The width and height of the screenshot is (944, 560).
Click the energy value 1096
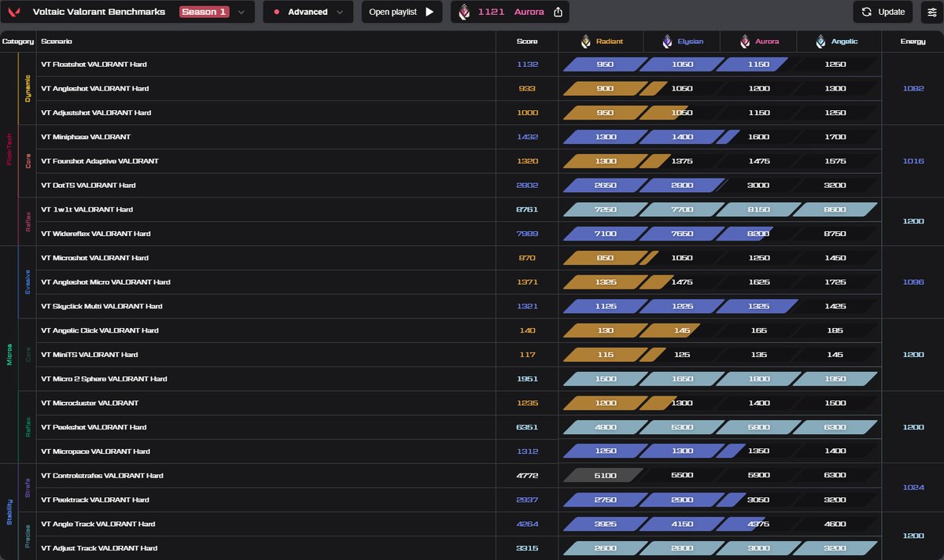(x=913, y=282)
